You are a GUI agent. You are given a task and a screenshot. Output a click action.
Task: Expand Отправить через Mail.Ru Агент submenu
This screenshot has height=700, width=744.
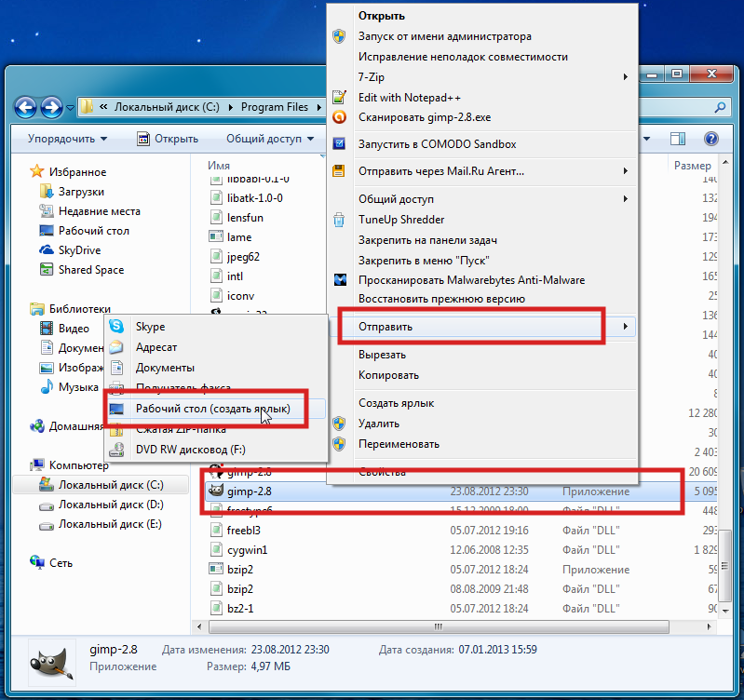tap(483, 171)
